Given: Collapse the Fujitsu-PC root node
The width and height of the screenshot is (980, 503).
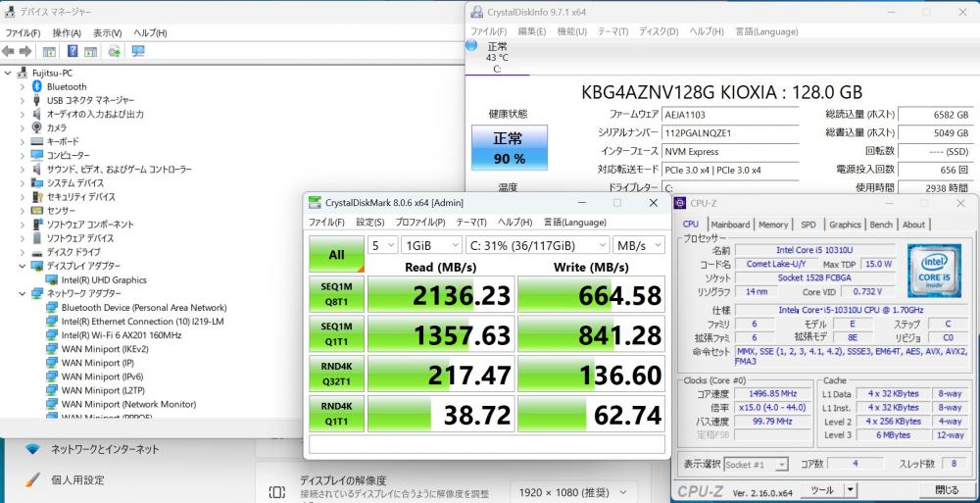Looking at the screenshot, I should 8,73.
